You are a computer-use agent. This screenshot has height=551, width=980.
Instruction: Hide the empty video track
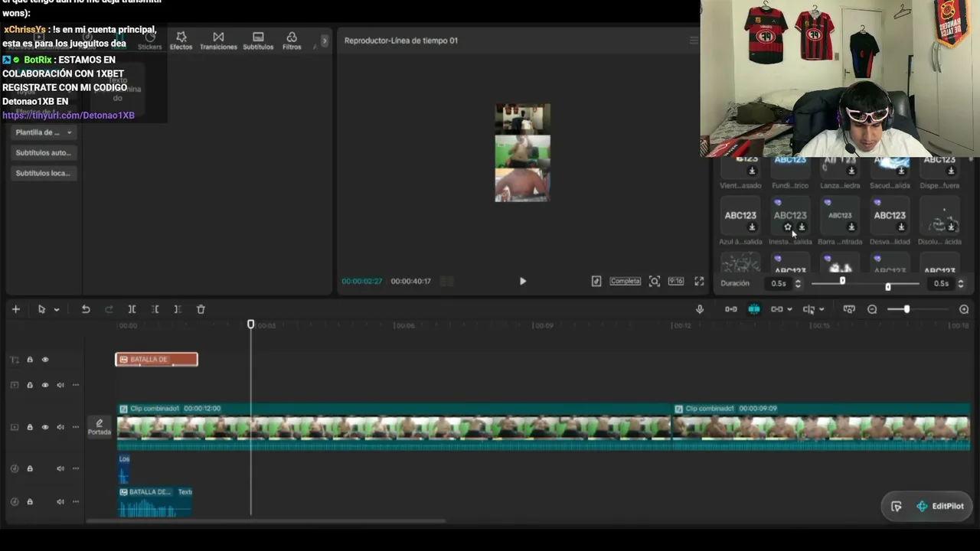click(x=45, y=385)
